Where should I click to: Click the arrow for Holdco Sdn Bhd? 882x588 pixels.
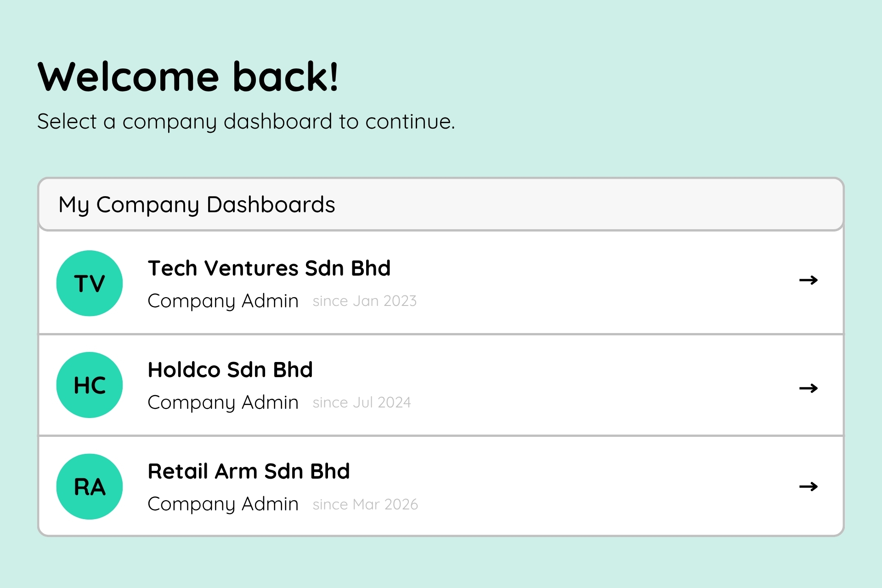(808, 388)
